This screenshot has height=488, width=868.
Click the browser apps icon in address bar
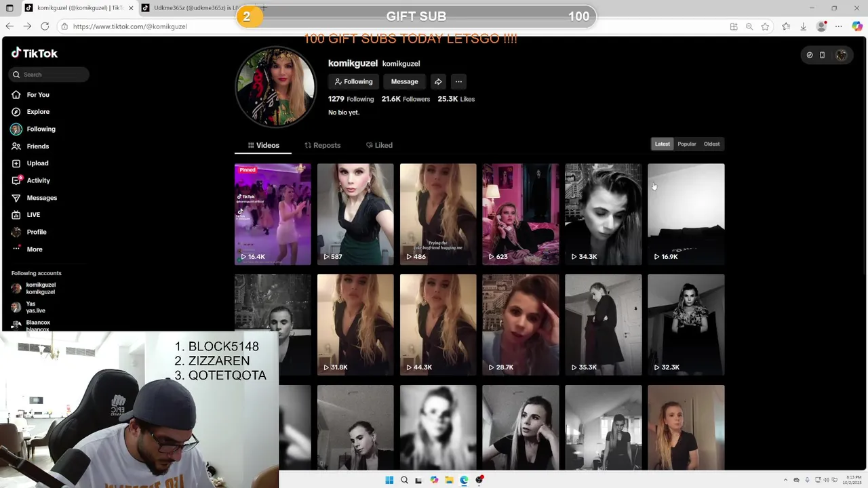[x=734, y=26]
